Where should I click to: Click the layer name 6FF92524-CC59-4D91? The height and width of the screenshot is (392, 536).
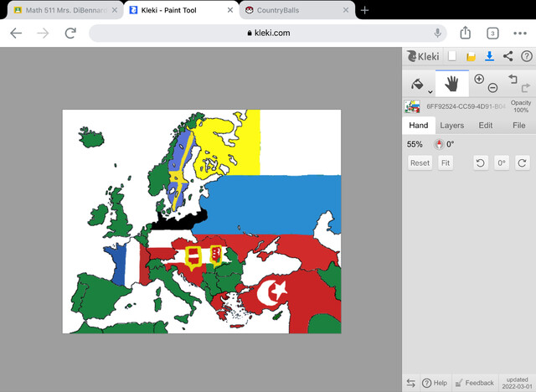tap(466, 106)
